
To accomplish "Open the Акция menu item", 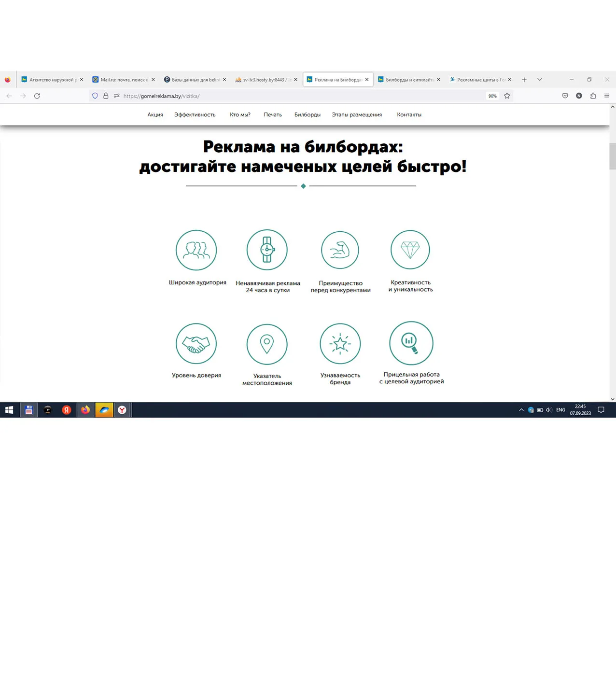I will (155, 115).
